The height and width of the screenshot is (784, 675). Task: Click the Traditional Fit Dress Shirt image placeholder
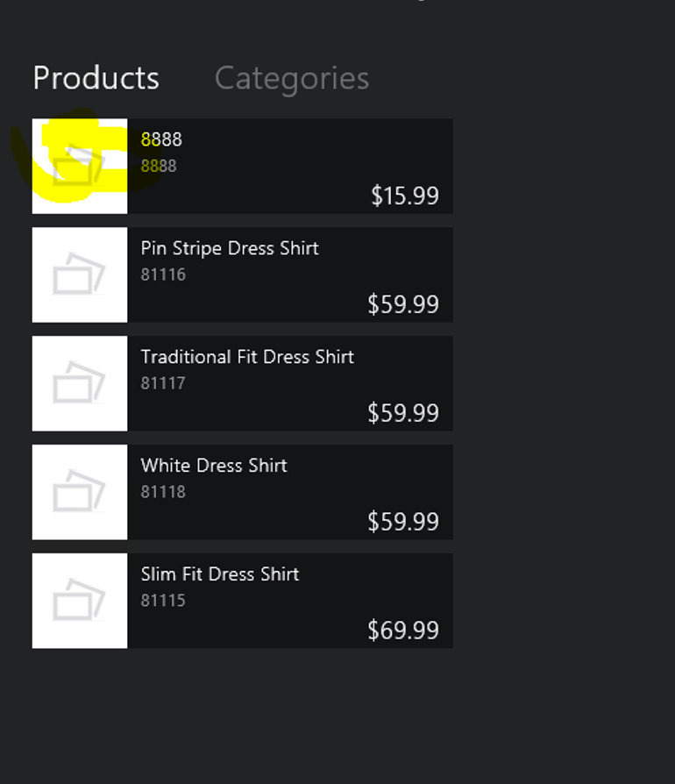[80, 383]
